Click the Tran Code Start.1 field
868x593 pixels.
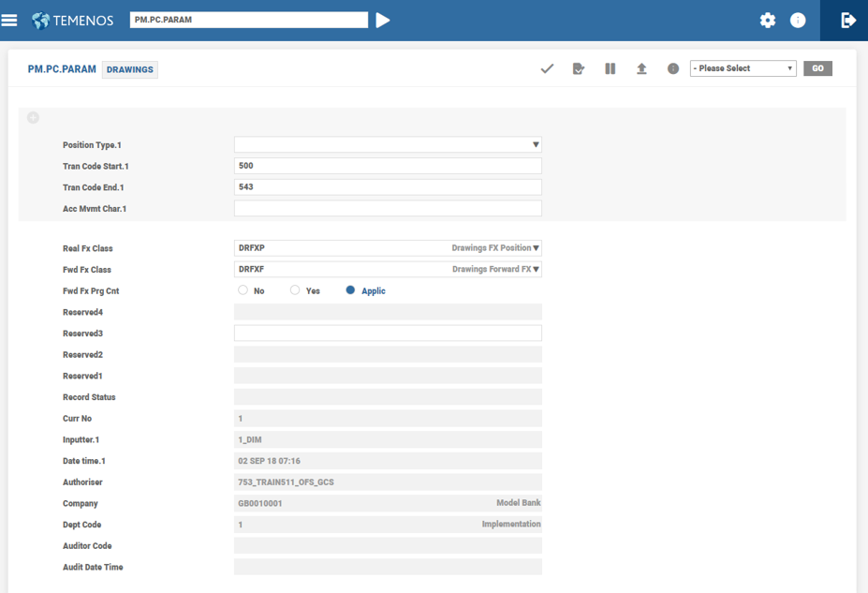coord(388,166)
